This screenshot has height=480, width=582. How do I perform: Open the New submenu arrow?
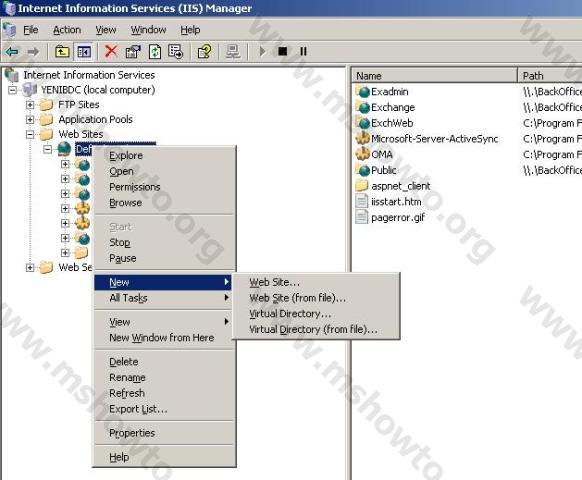coord(226,282)
